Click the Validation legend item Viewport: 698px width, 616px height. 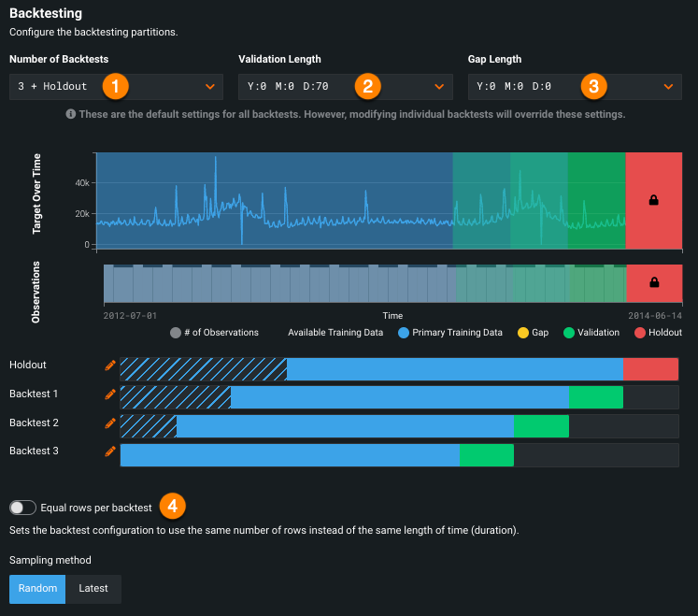tap(591, 333)
